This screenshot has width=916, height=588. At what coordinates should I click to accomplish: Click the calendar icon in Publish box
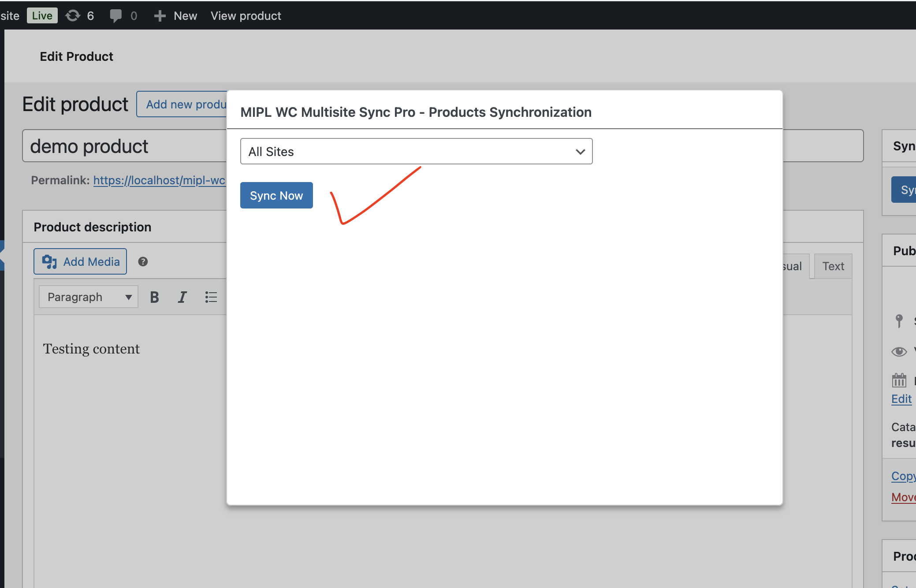pyautogui.click(x=899, y=380)
